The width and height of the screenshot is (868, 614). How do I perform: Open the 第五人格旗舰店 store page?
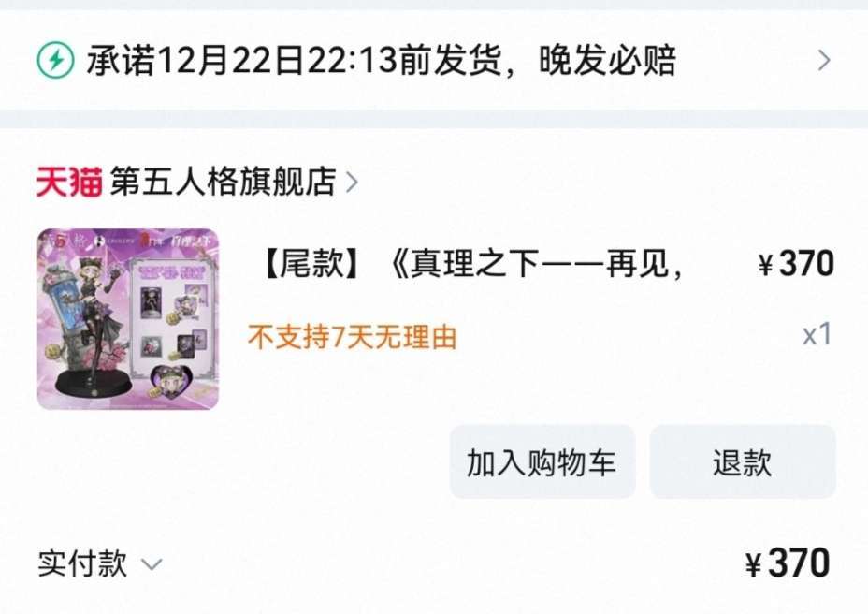click(223, 182)
